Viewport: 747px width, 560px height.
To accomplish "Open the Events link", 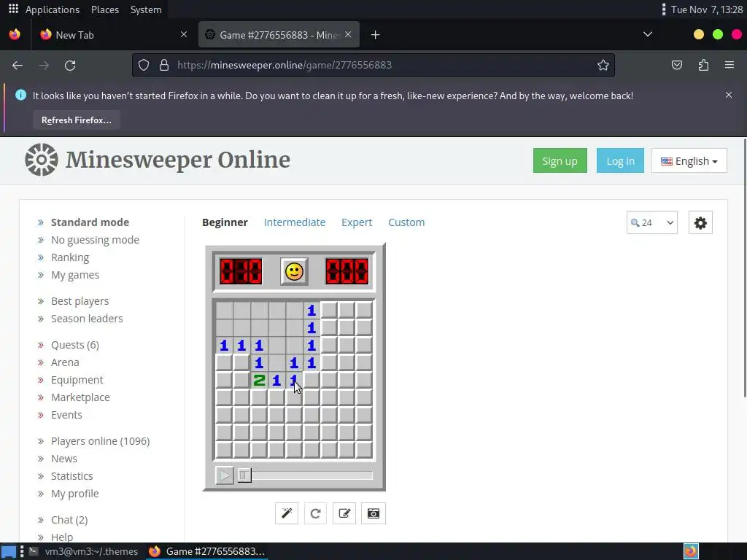I will click(66, 415).
